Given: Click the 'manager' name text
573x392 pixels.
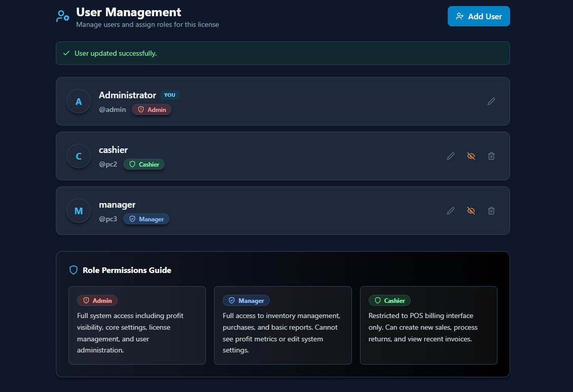Looking at the screenshot, I should pos(117,205).
